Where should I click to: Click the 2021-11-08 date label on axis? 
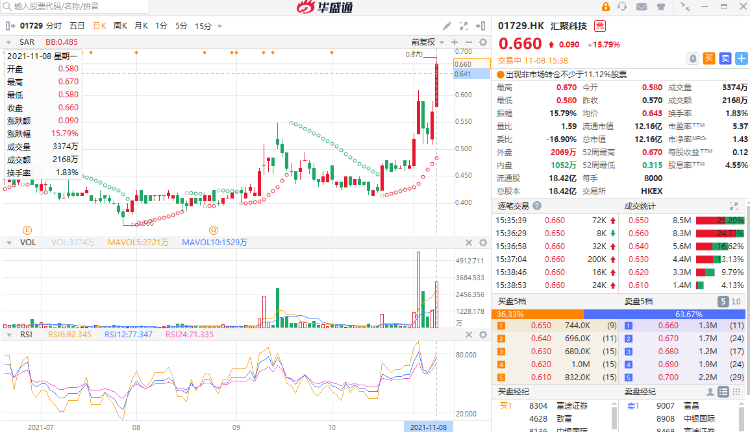pos(428,427)
